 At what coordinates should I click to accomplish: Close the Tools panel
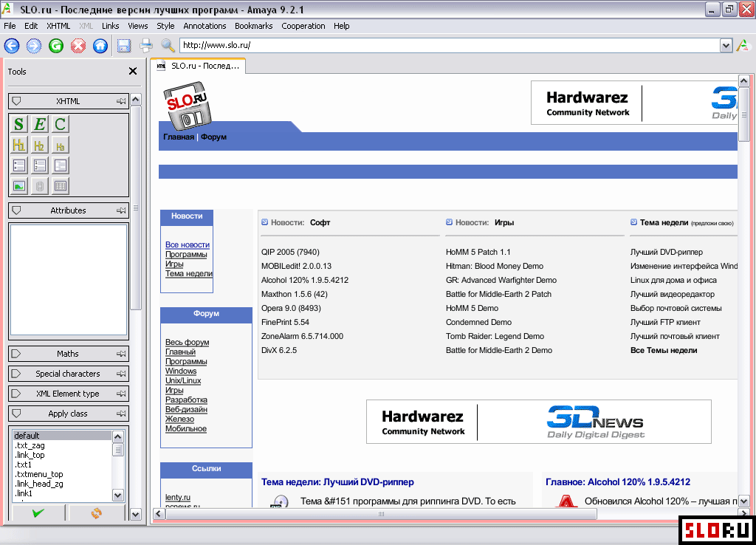pos(133,72)
